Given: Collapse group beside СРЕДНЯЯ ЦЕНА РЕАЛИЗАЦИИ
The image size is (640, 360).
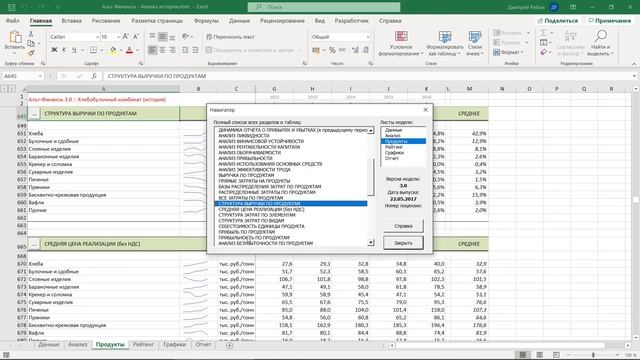Looking at the screenshot, I should [x=34, y=244].
